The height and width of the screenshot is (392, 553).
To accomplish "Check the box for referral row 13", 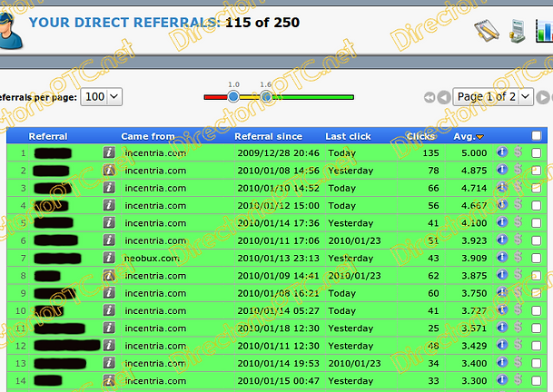I will coord(537,363).
